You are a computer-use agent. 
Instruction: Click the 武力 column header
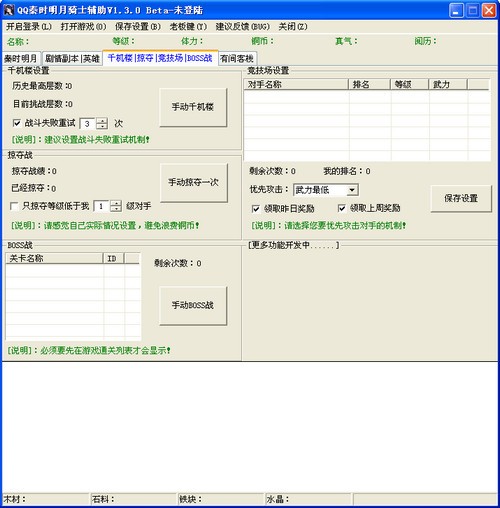(x=448, y=85)
